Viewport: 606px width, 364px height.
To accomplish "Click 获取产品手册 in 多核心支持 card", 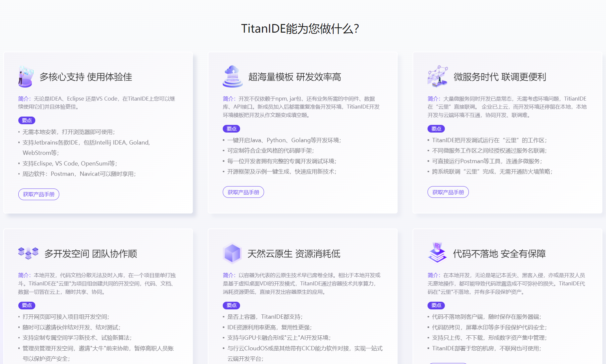I will tap(39, 194).
